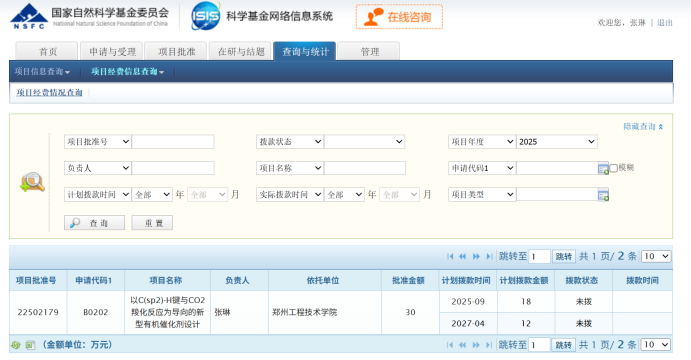Click the 重置 reset button
The width and height of the screenshot is (691, 360).
tap(152, 223)
